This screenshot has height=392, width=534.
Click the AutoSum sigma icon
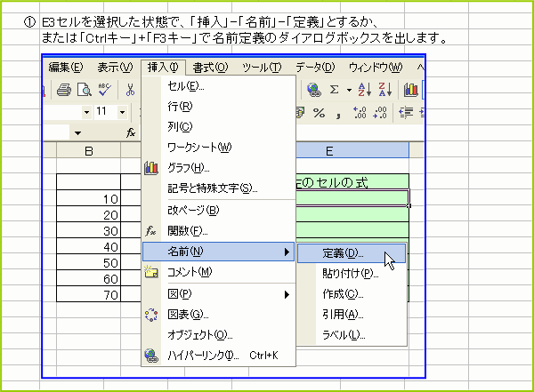(335, 90)
